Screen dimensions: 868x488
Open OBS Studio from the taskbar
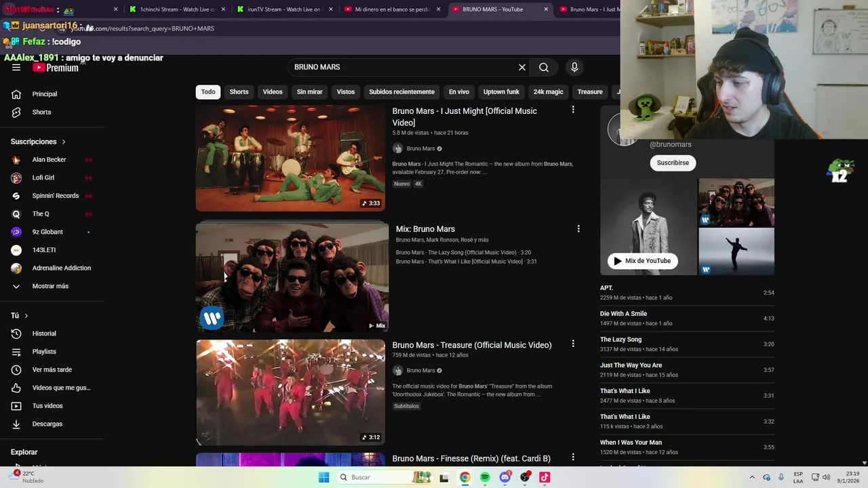click(x=525, y=477)
